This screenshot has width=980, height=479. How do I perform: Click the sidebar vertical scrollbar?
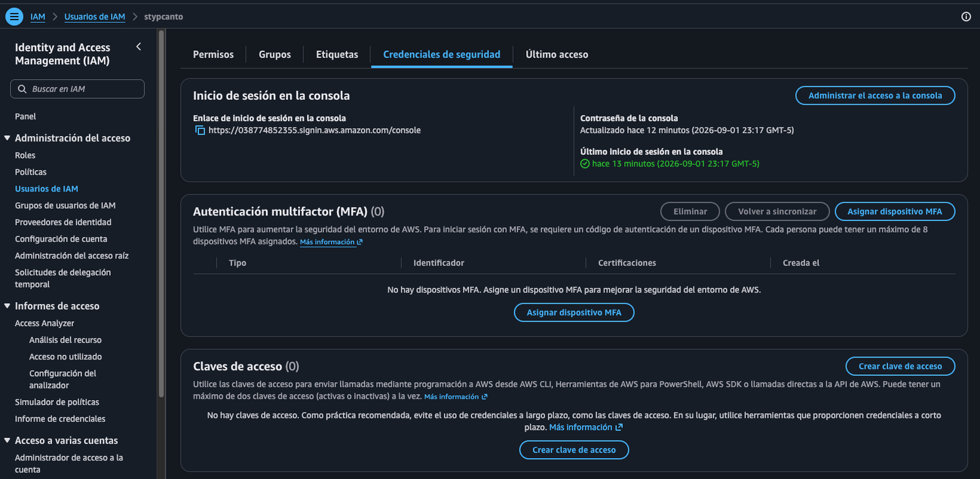point(161,214)
